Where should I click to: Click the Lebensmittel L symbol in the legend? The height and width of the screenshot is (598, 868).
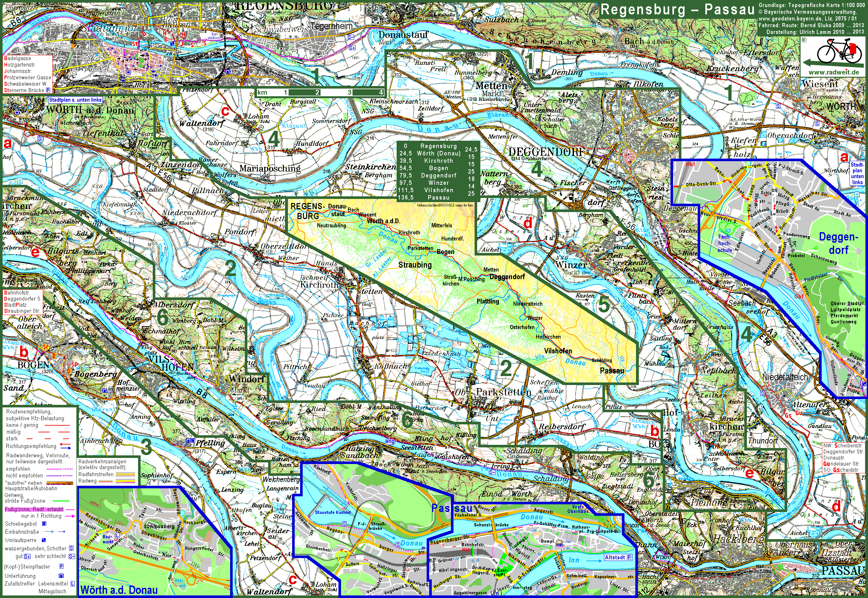[x=73, y=584]
